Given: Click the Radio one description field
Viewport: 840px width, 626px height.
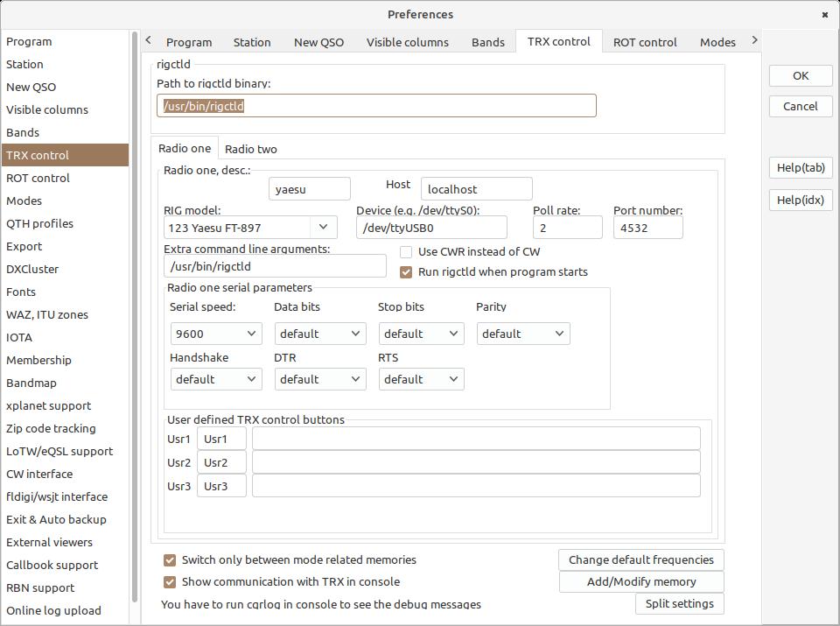Looking at the screenshot, I should tap(309, 189).
